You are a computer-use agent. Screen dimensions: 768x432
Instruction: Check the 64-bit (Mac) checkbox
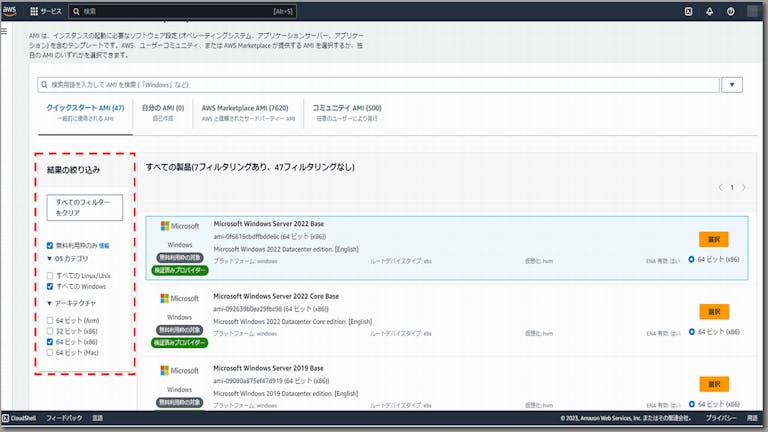[49, 353]
